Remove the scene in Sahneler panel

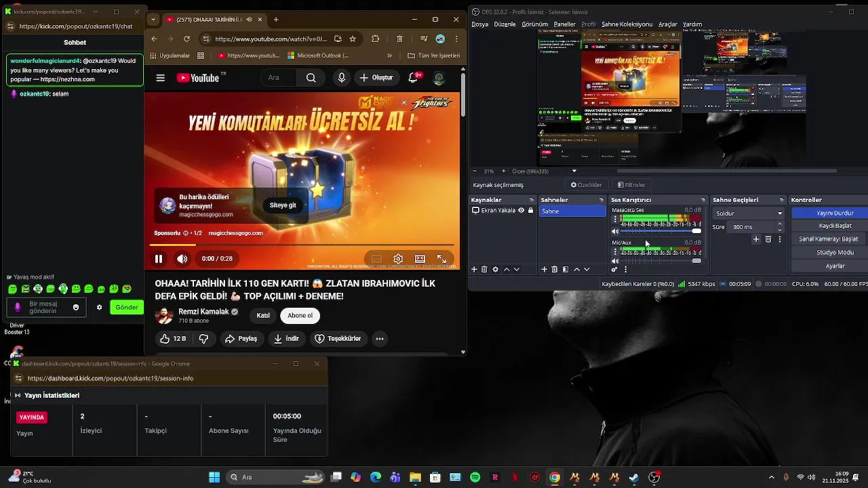(x=554, y=270)
